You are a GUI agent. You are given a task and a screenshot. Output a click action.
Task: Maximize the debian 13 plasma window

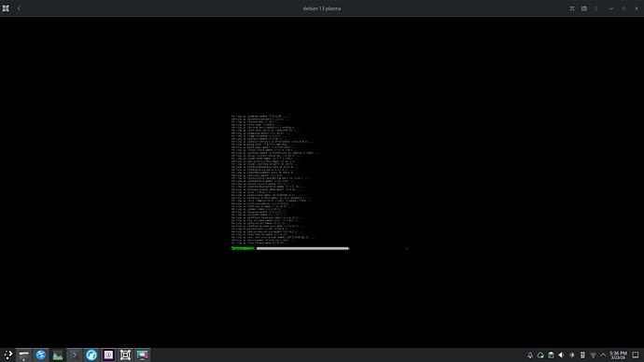click(x=623, y=8)
